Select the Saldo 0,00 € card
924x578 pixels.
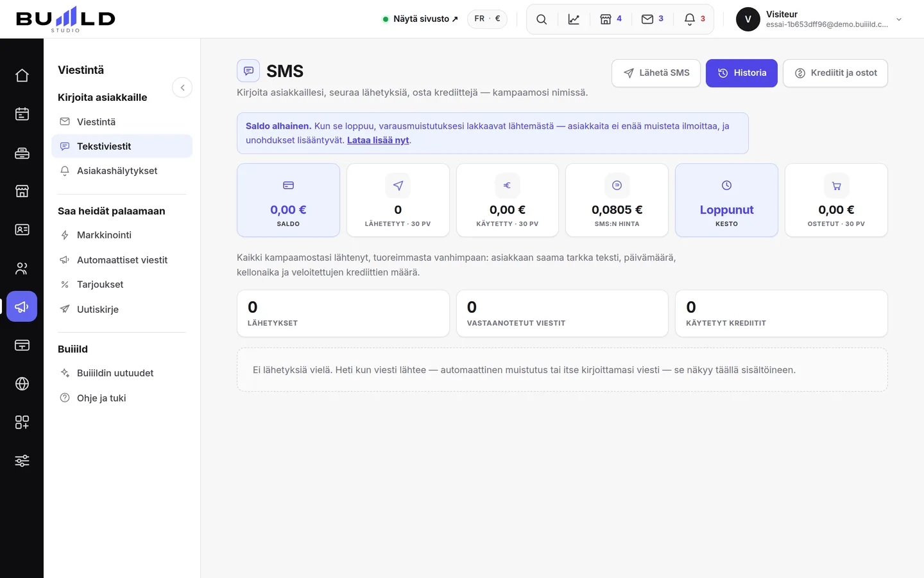[x=288, y=200]
